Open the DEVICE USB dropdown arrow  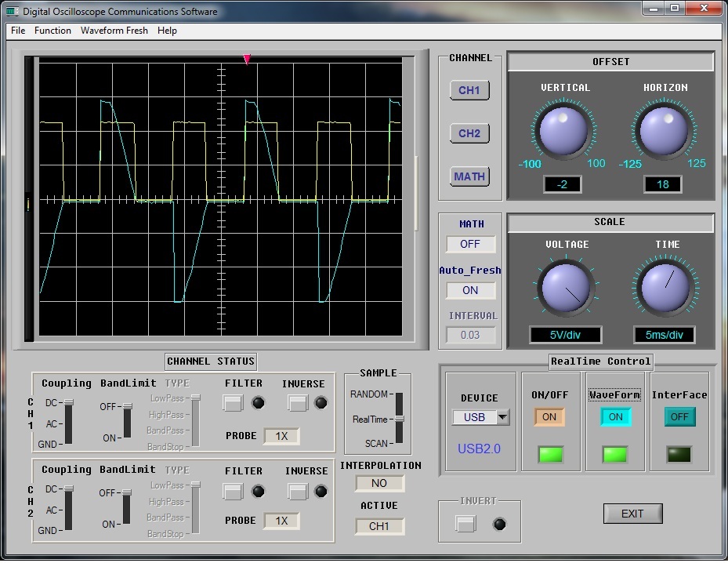[x=503, y=417]
